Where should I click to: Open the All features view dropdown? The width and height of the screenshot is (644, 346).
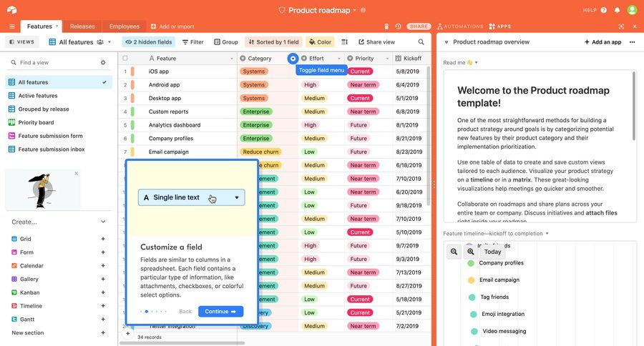(x=109, y=42)
